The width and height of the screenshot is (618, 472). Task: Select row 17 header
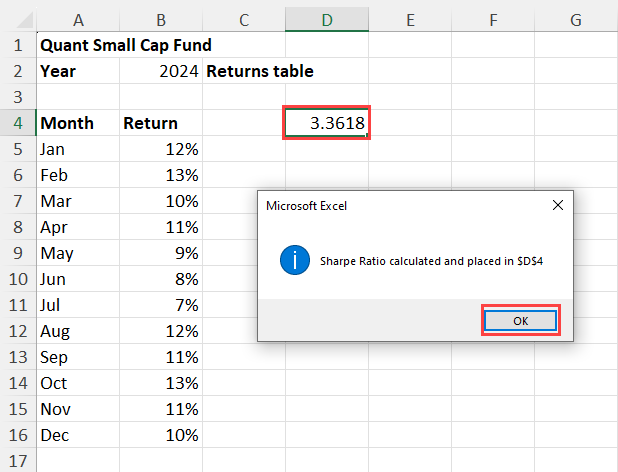(x=18, y=461)
